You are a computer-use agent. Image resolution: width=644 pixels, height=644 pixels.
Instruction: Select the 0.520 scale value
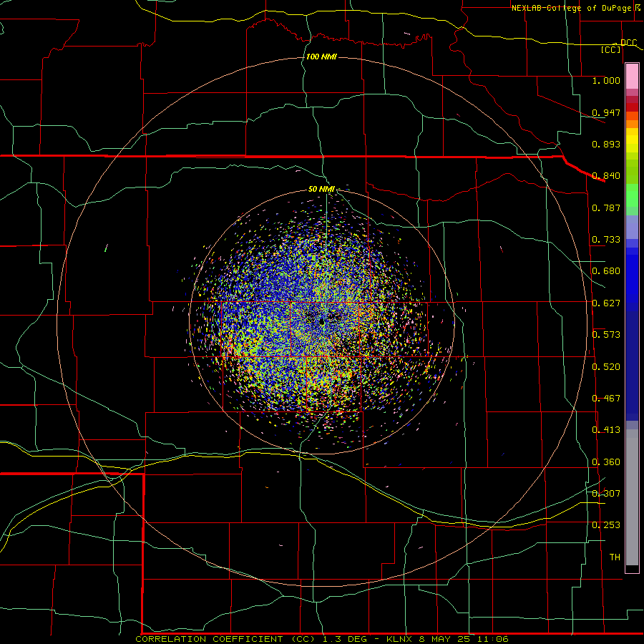click(606, 367)
